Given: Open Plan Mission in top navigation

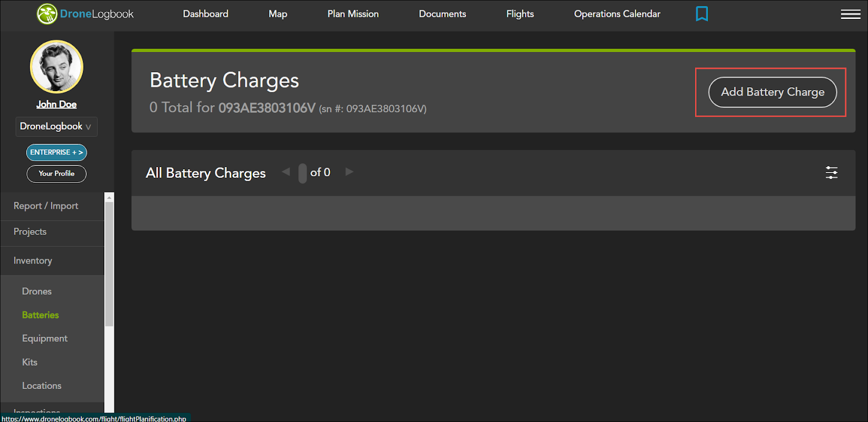Looking at the screenshot, I should 353,14.
